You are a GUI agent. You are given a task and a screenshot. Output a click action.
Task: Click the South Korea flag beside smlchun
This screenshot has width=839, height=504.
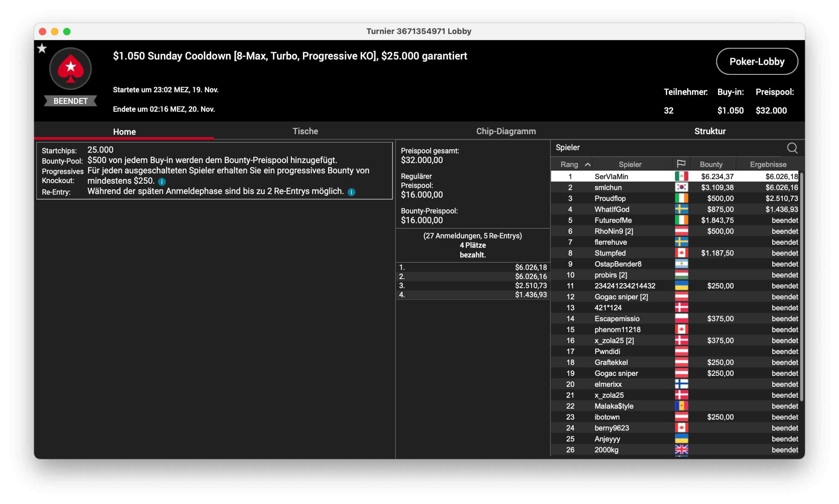pyautogui.click(x=681, y=187)
